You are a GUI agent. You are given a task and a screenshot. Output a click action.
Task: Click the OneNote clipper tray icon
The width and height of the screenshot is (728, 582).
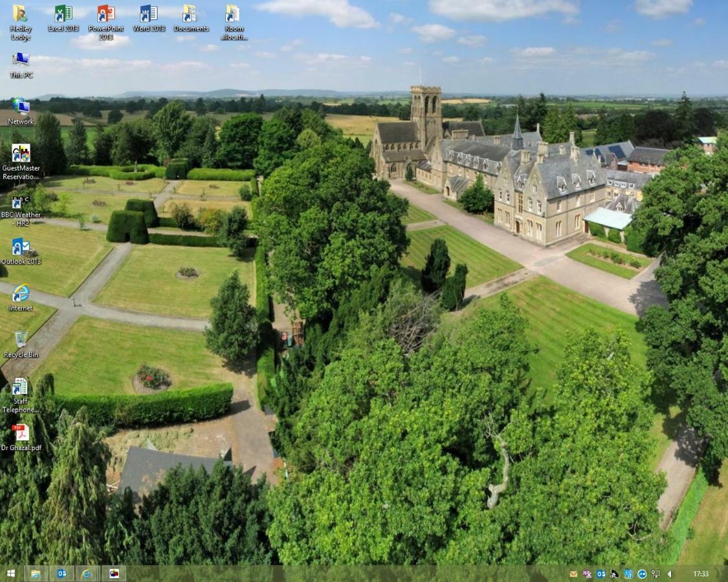pyautogui.click(x=587, y=574)
